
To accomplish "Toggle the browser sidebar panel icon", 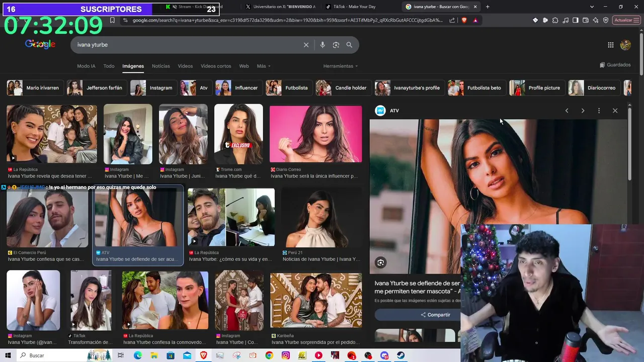I will (576, 20).
